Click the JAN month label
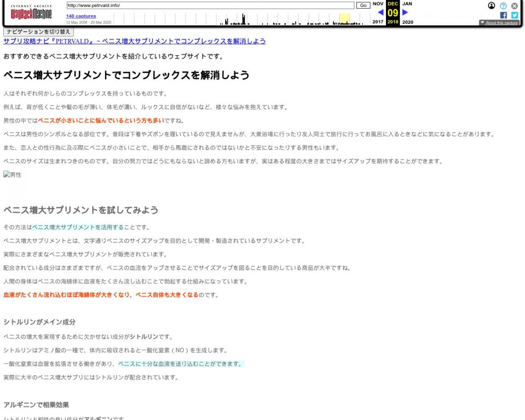 [x=407, y=4]
